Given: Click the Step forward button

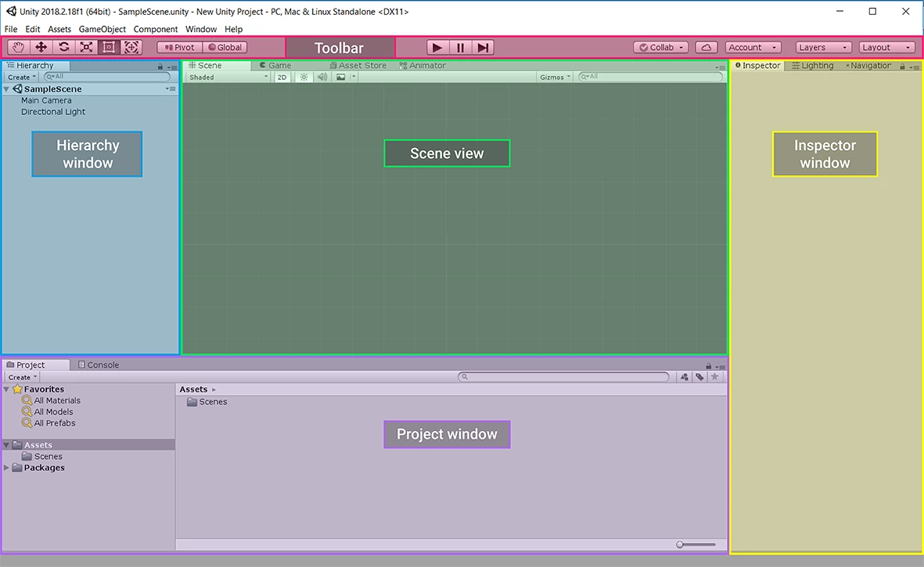Looking at the screenshot, I should 483,48.
